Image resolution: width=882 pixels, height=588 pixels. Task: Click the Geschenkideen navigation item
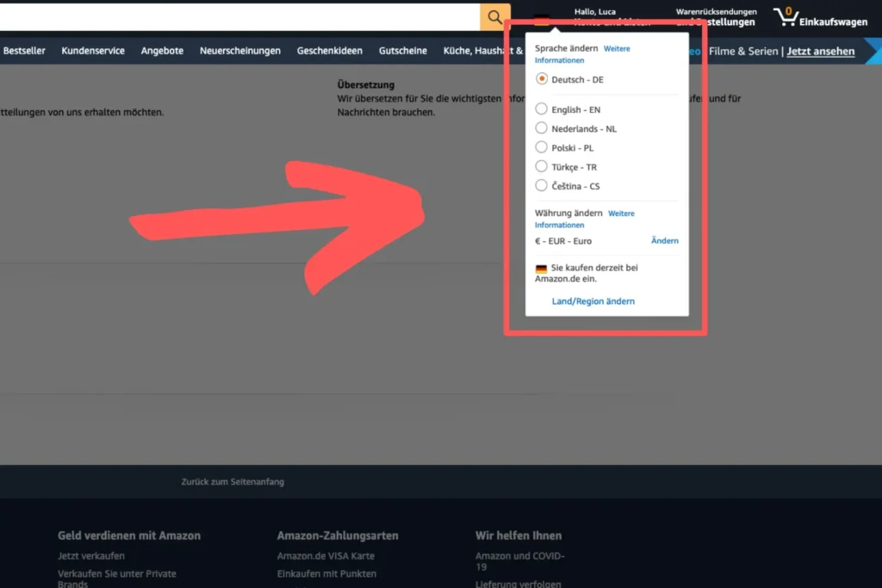click(329, 51)
